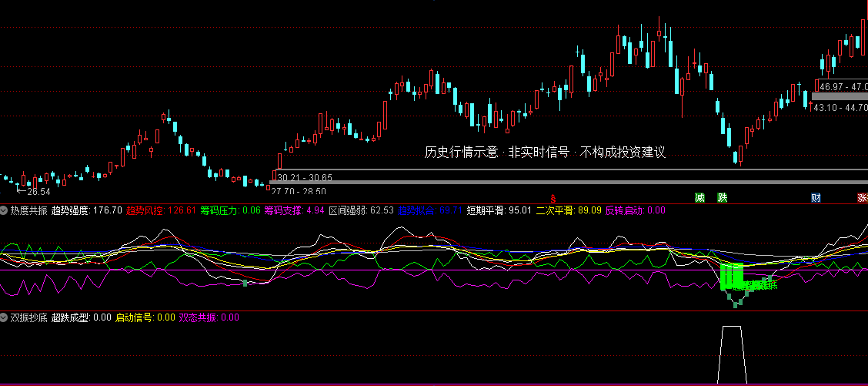This screenshot has height=386, width=868.
Task: Click the 30.21 - 30.65 gap label
Action: 305,178
